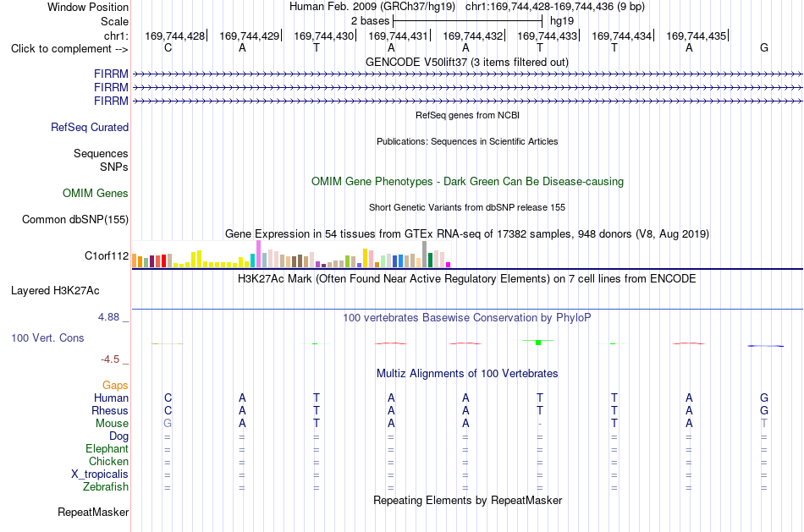Click the dash gap in the Mouse row
This screenshot has height=532, width=804.
point(540,424)
